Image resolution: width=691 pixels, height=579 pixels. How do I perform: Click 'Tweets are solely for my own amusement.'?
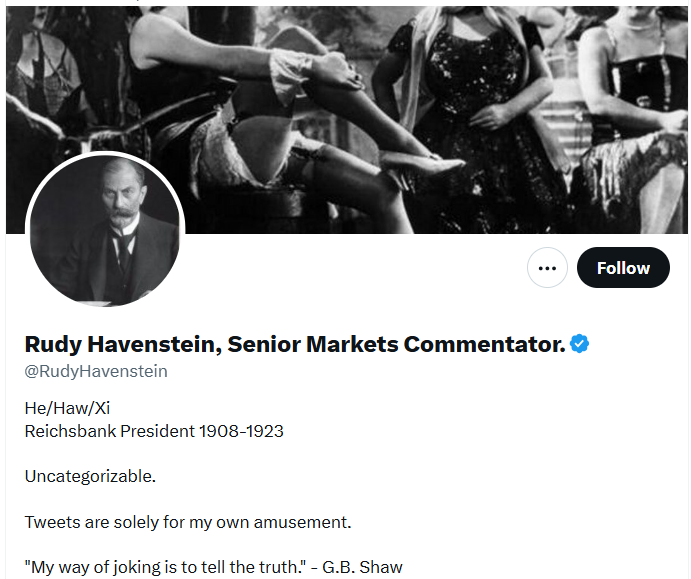(x=188, y=522)
